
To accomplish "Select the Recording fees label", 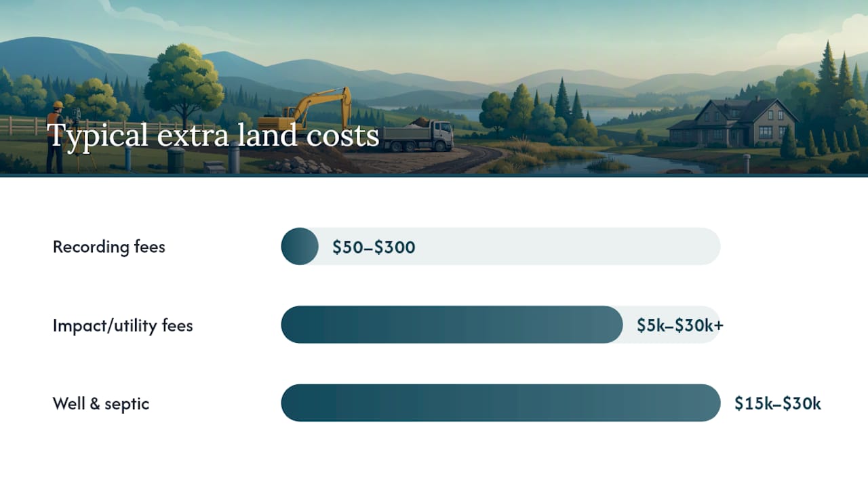I will 109,247.
